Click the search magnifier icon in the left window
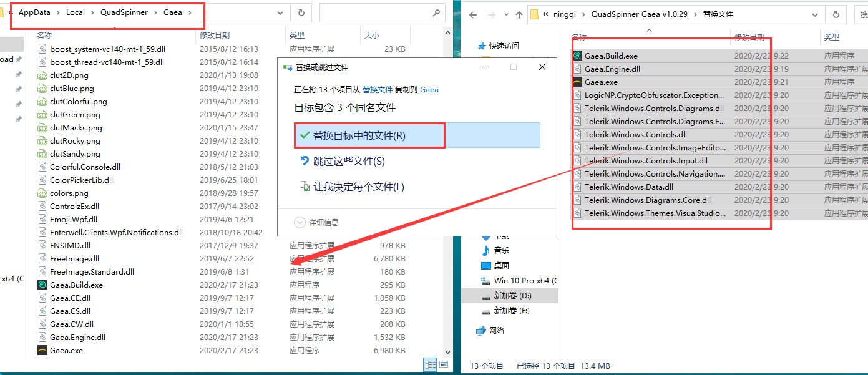The image size is (868, 375). coord(436,12)
